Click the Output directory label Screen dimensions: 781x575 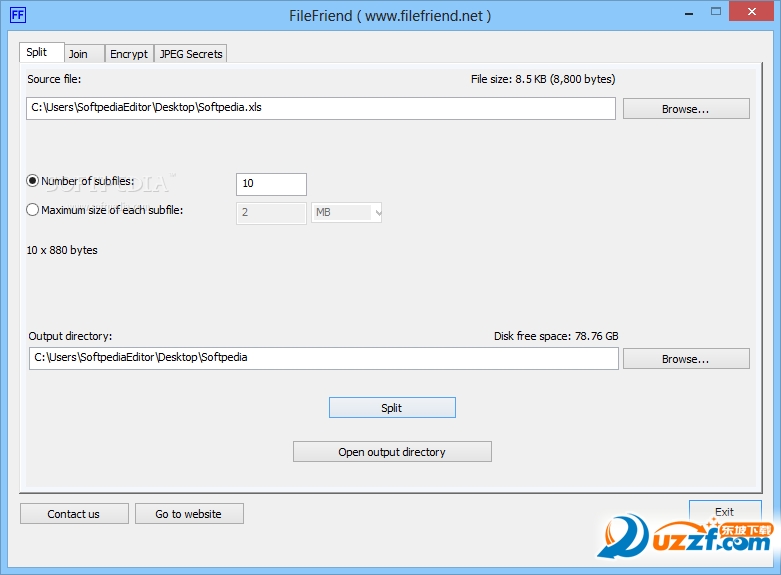coord(70,336)
